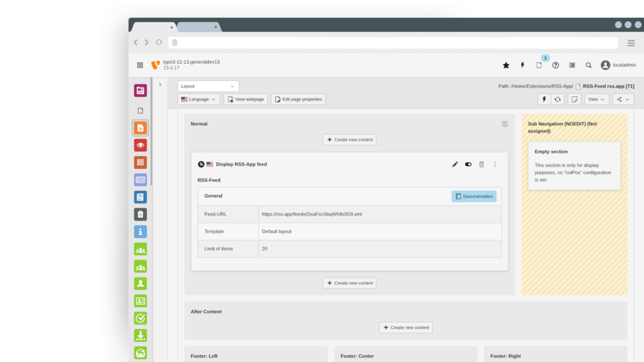The image size is (644, 362).
Task: Click Create new content in the Normal column
Action: (x=349, y=139)
